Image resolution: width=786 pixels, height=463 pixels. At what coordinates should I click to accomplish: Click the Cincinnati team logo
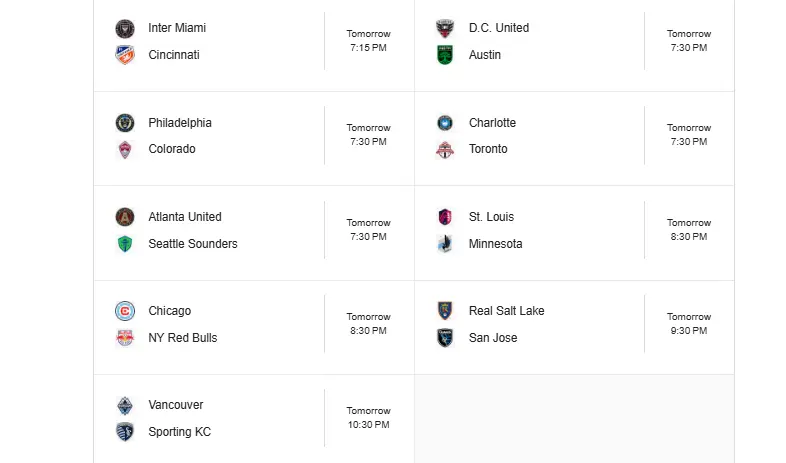point(125,55)
